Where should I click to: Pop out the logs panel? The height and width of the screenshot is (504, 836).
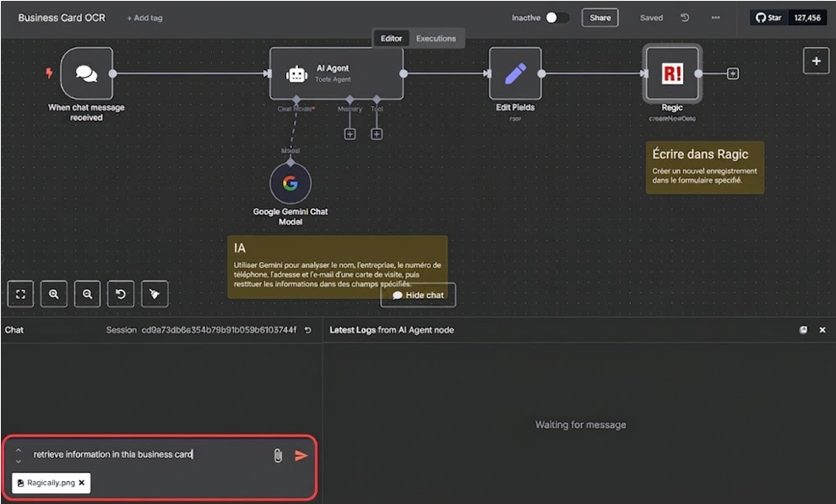[803, 330]
